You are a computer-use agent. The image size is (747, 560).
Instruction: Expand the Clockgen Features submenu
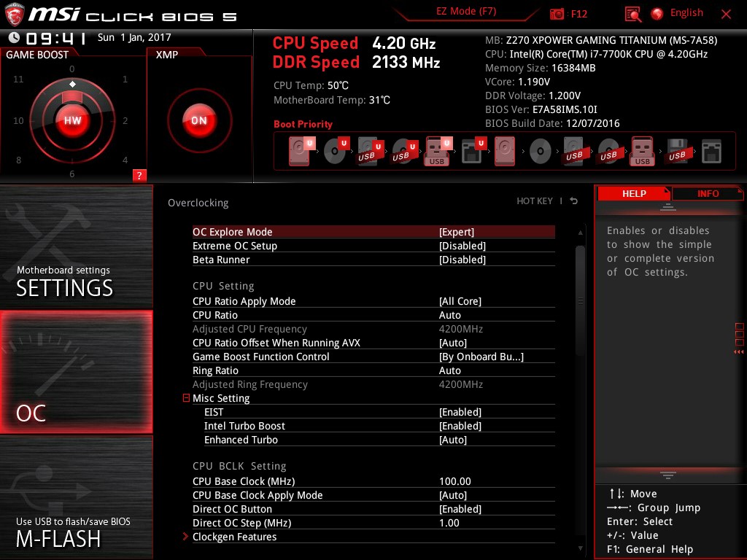point(234,537)
